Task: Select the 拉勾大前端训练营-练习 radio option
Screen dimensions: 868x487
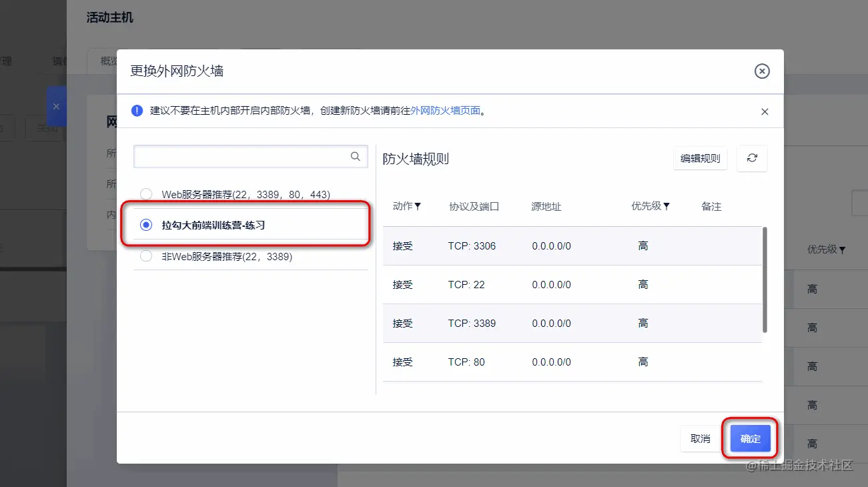Action: (146, 225)
